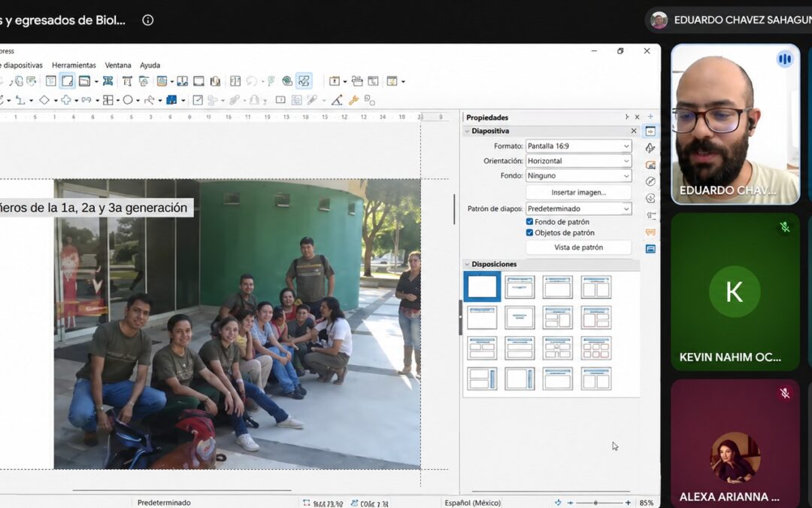Open the Patrón de diapositiva Predeterminado dropdown
Viewport: 812px width, 508px height.
tap(578, 208)
